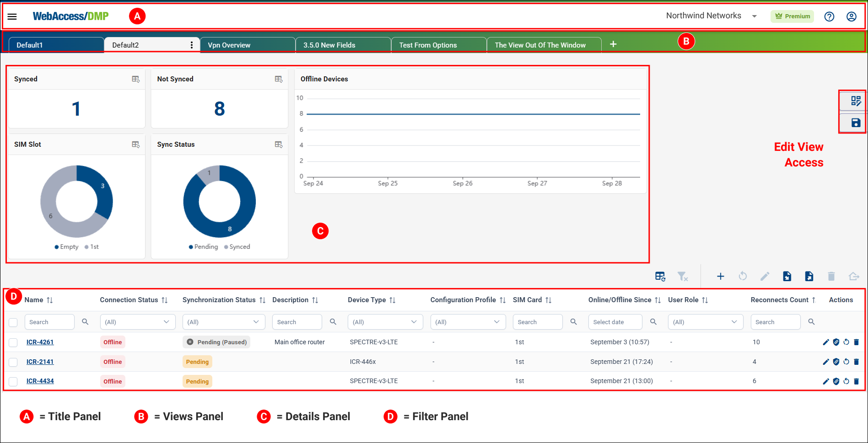Click the pencil edit icon in toolbar
The height and width of the screenshot is (443, 868).
click(x=765, y=276)
